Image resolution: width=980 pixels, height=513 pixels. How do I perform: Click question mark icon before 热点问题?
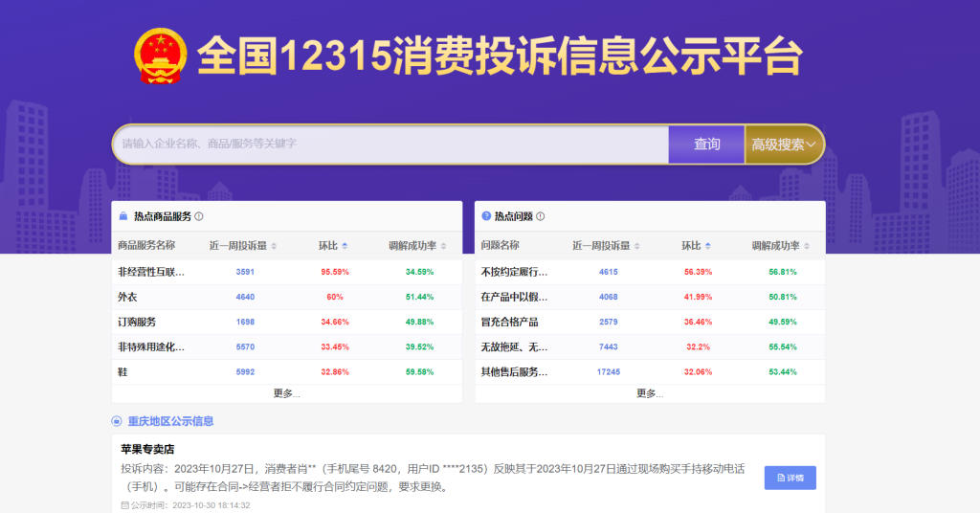[x=486, y=216]
